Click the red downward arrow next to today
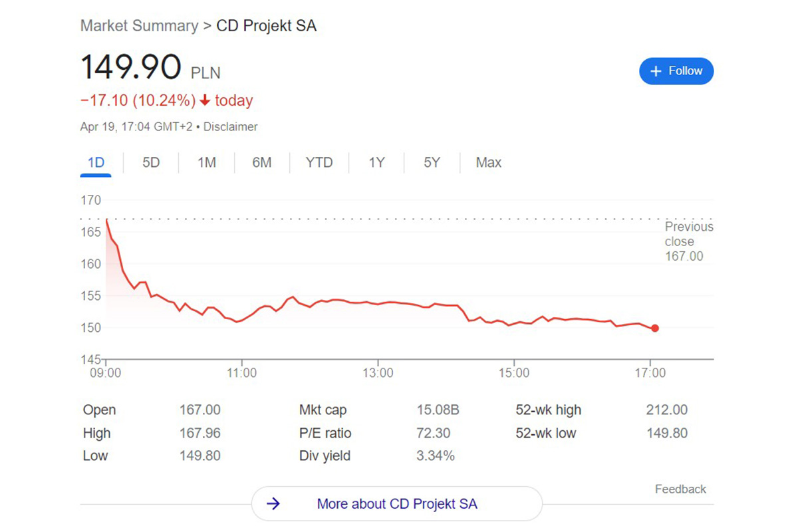 [x=207, y=100]
